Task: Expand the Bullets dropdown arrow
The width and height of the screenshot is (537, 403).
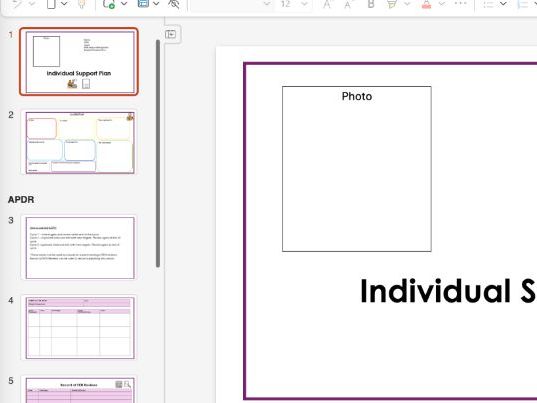Action: (503, 4)
